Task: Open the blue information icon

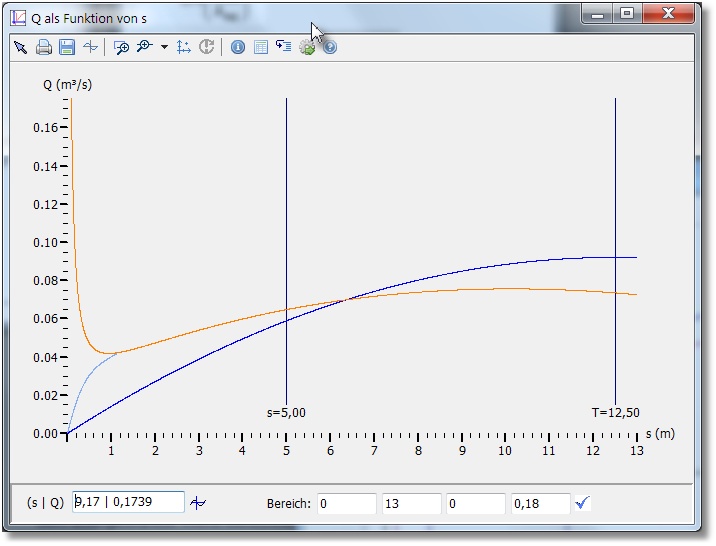Action: click(238, 47)
